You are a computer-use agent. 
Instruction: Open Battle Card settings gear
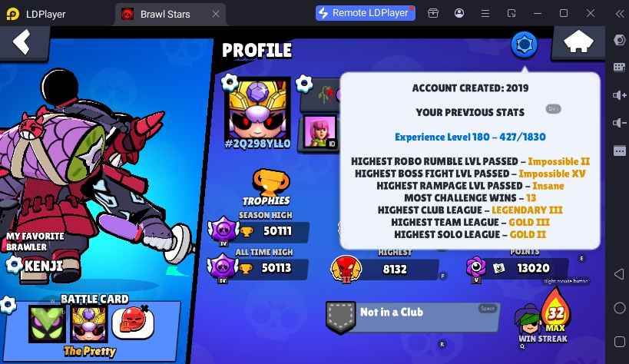8,306
